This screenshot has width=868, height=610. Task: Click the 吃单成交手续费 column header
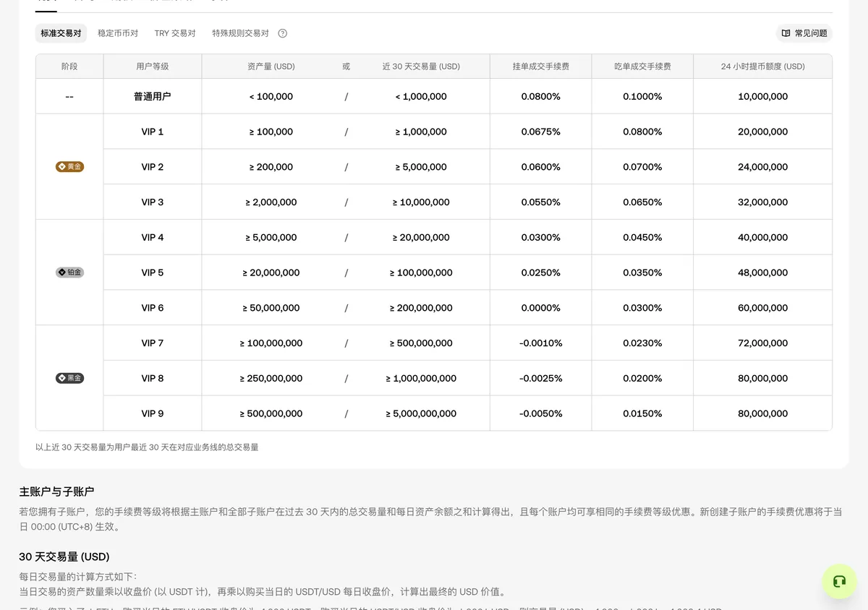[642, 66]
